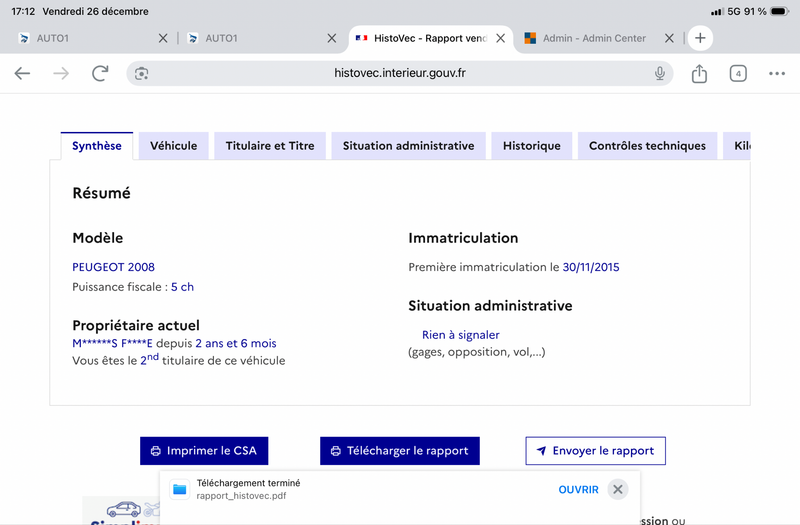The width and height of the screenshot is (800, 525).
Task: Open the three-dot browser menu
Action: click(777, 73)
